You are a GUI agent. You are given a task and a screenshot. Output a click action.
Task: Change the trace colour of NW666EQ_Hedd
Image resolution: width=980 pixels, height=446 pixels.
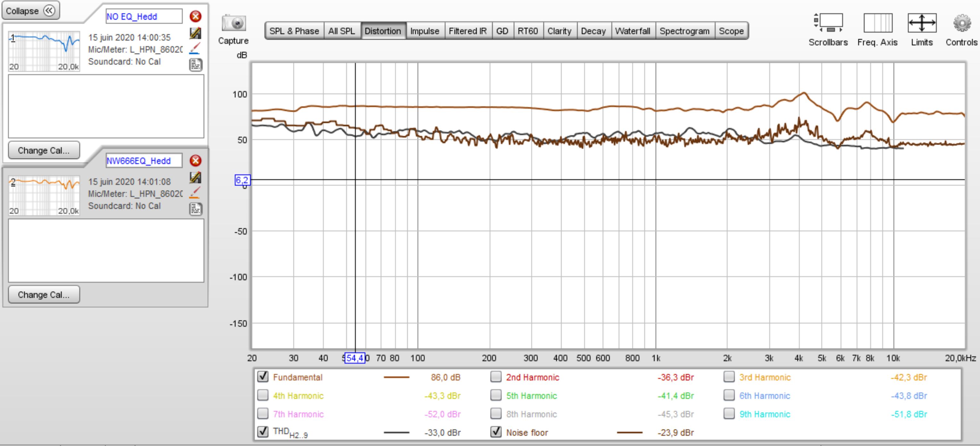(x=195, y=193)
